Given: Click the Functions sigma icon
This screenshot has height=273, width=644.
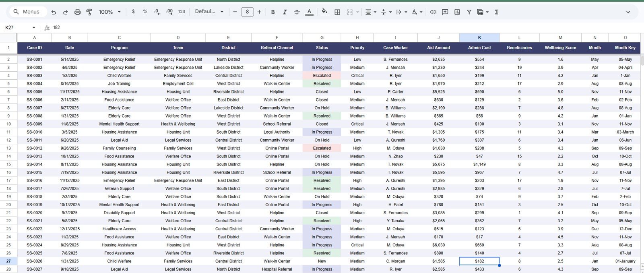Looking at the screenshot, I should (x=497, y=12).
